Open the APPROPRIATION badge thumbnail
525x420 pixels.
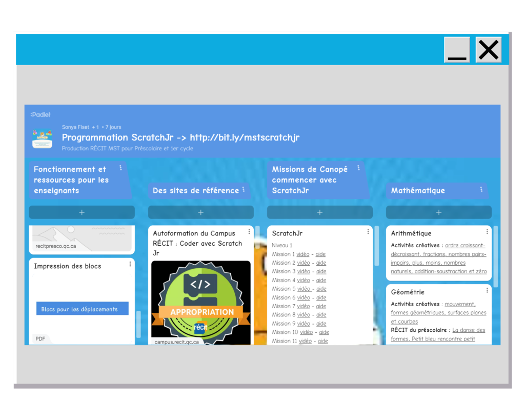201,302
